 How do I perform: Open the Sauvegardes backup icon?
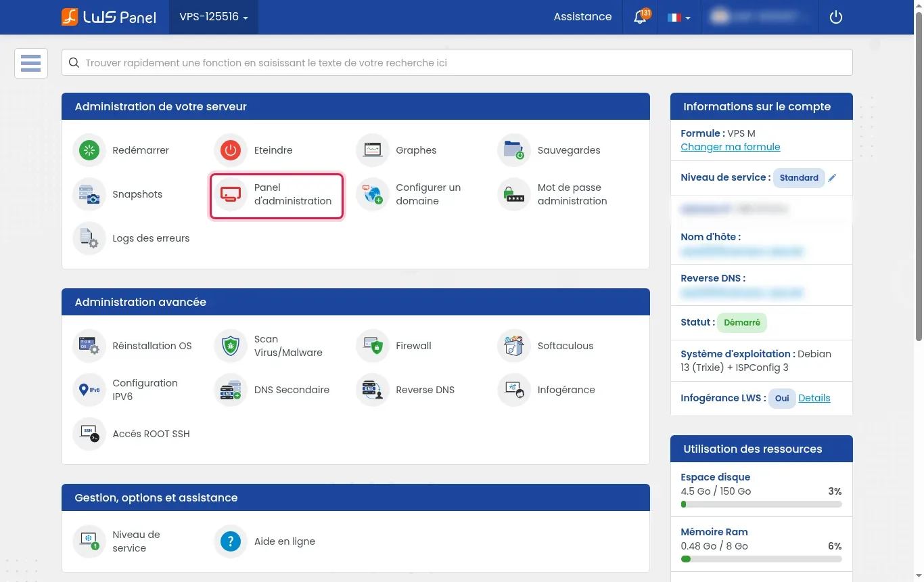(514, 150)
